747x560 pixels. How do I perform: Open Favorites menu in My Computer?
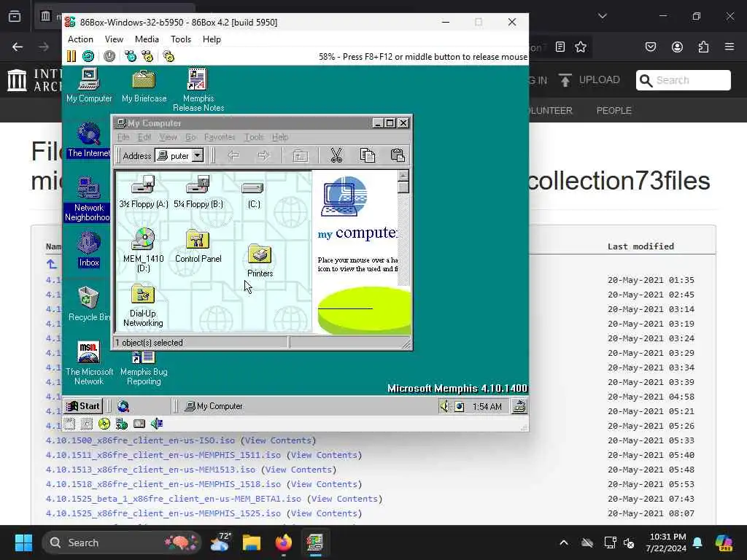click(219, 136)
